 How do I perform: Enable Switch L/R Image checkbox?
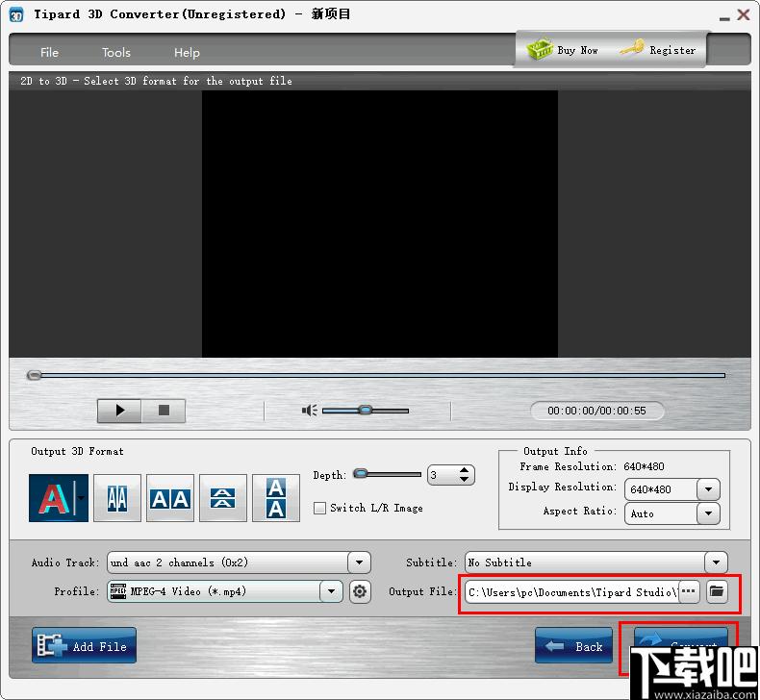pyautogui.click(x=320, y=508)
